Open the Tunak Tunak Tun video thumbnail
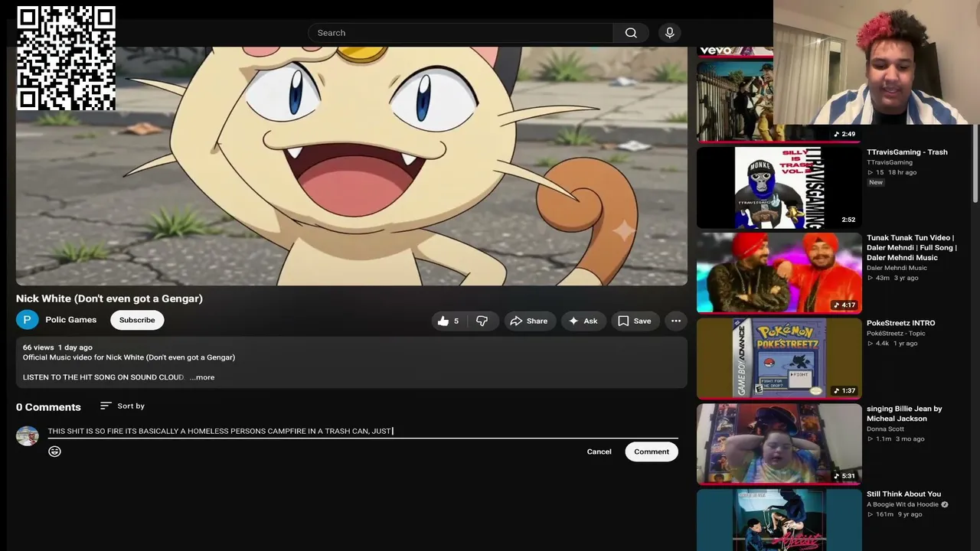The height and width of the screenshot is (551, 980). pyautogui.click(x=779, y=273)
